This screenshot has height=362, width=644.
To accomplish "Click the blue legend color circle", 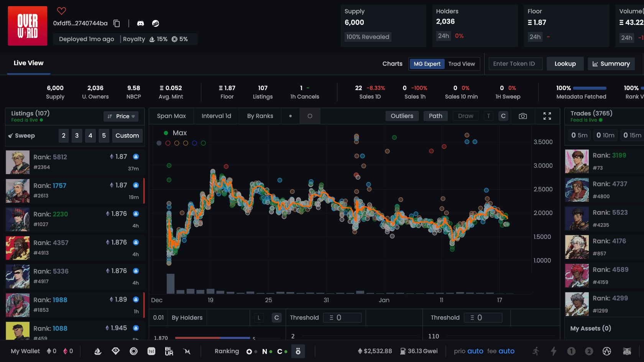I will point(194,143).
